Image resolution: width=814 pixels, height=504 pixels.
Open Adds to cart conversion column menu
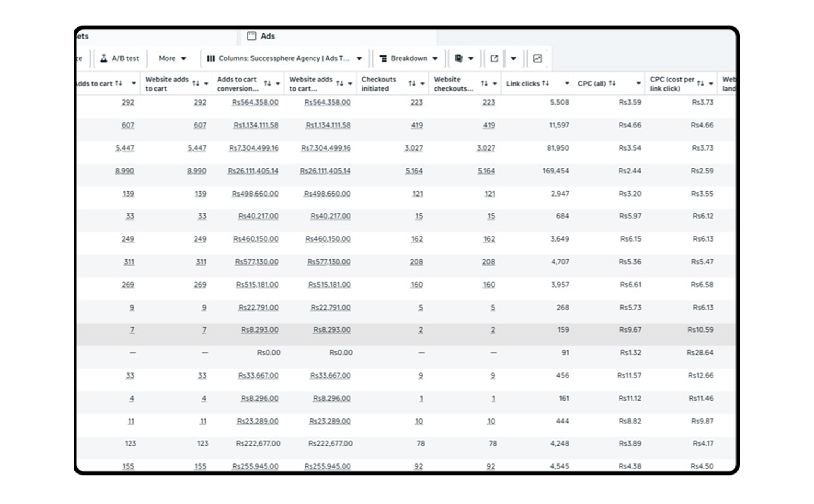point(278,84)
